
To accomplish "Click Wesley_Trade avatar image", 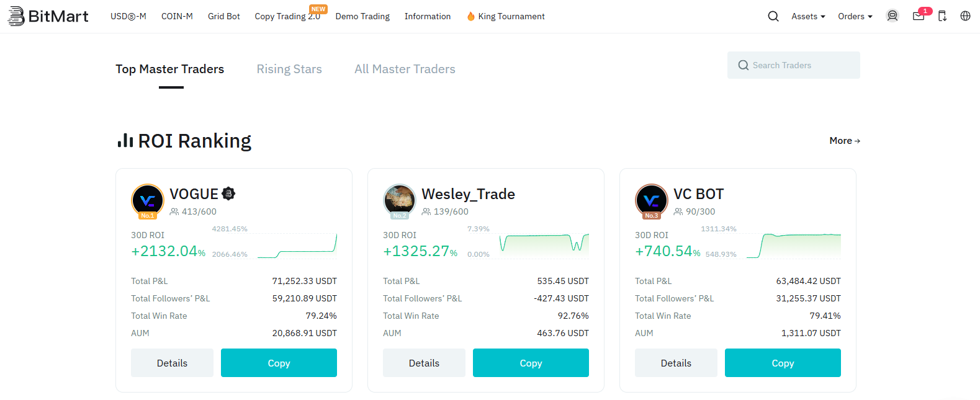I will [x=400, y=200].
